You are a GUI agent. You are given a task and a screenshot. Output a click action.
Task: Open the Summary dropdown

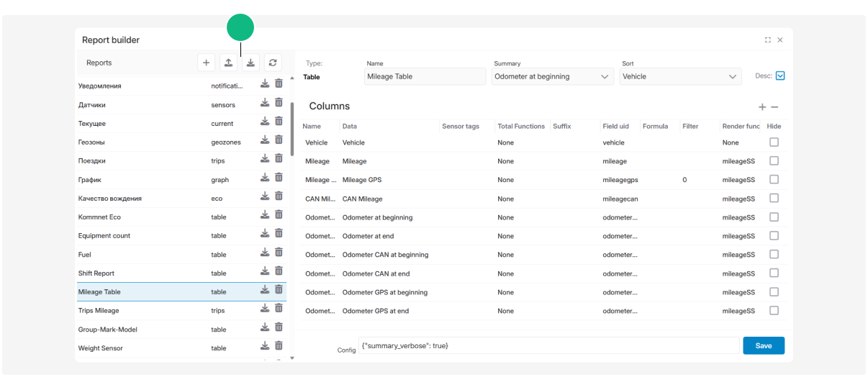553,76
